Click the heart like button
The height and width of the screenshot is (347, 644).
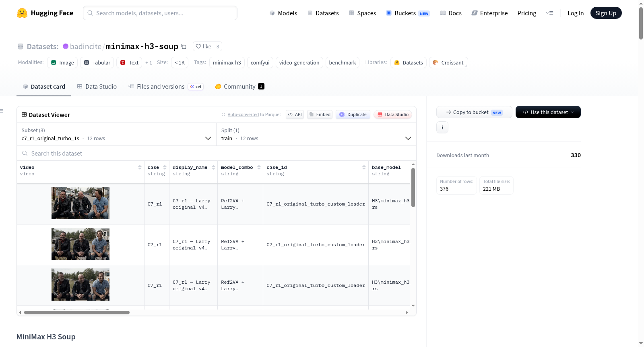(203, 46)
